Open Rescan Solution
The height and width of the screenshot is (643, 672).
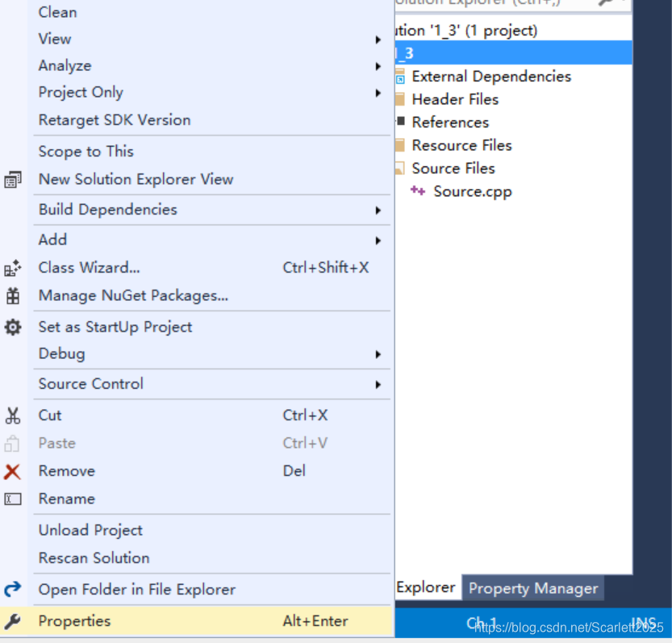pos(94,557)
